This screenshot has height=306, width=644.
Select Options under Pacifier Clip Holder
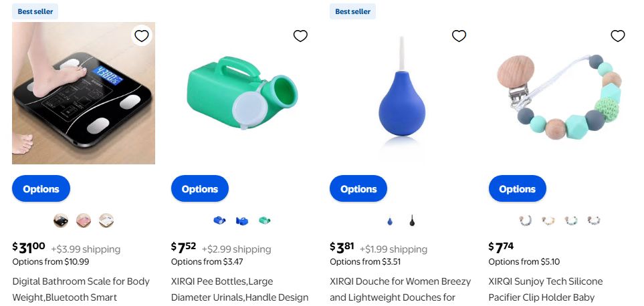click(x=517, y=188)
